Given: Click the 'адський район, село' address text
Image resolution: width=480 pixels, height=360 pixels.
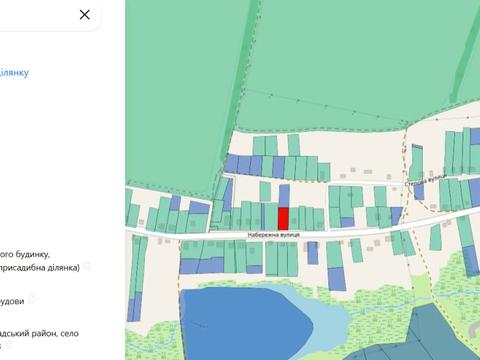Looking at the screenshot, I should [39, 333].
